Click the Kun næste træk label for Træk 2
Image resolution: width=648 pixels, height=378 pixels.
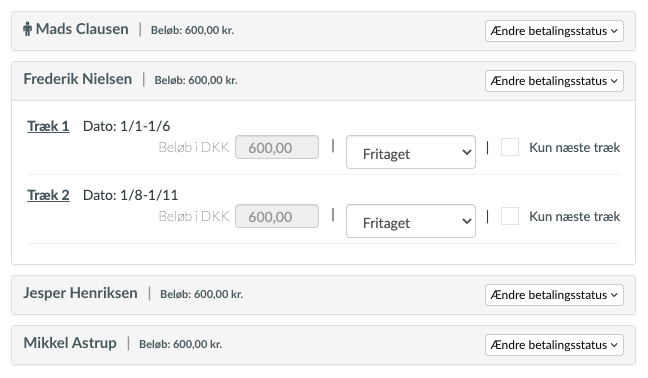tap(574, 216)
